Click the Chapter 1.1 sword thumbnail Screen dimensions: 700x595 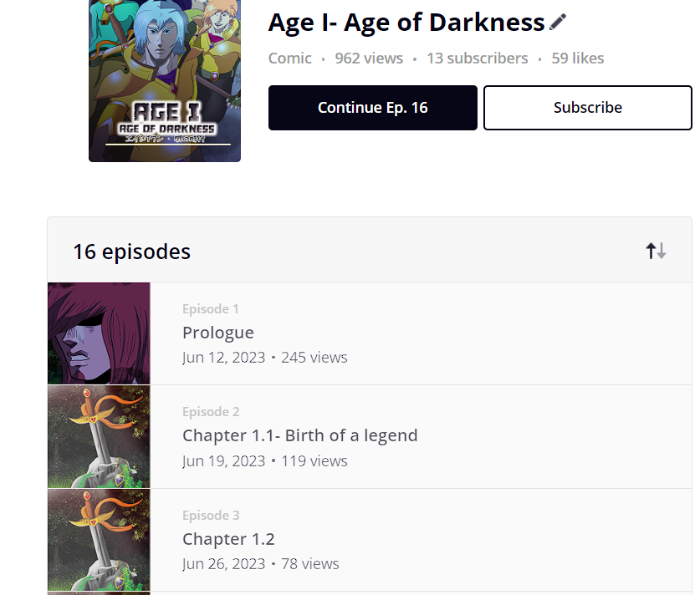click(99, 436)
